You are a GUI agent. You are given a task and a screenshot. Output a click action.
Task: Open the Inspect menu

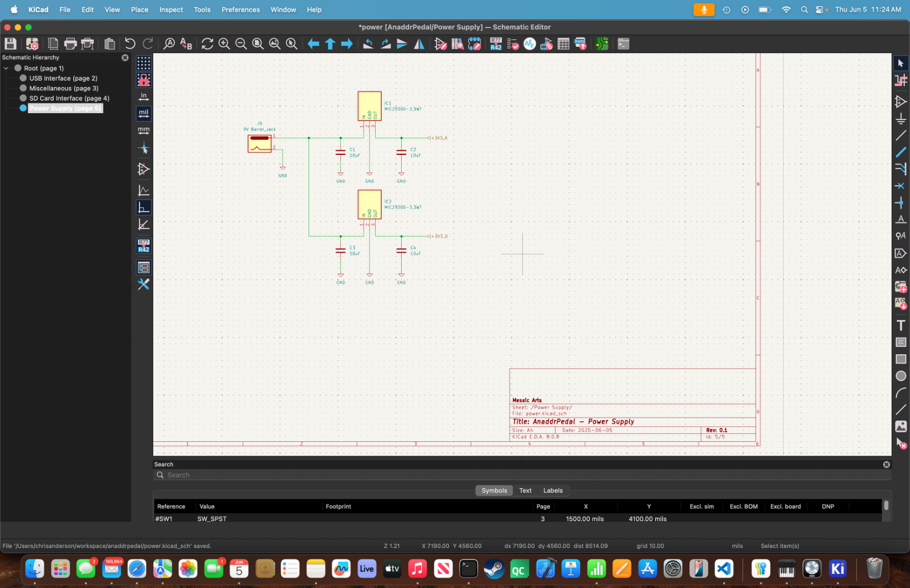[171, 10]
